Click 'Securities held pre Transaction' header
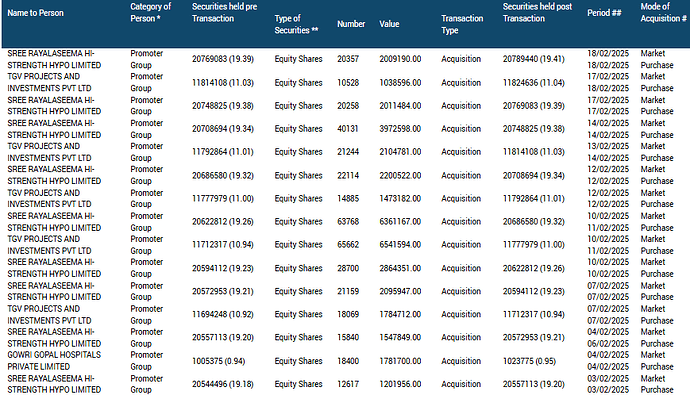690x395 pixels. click(224, 12)
